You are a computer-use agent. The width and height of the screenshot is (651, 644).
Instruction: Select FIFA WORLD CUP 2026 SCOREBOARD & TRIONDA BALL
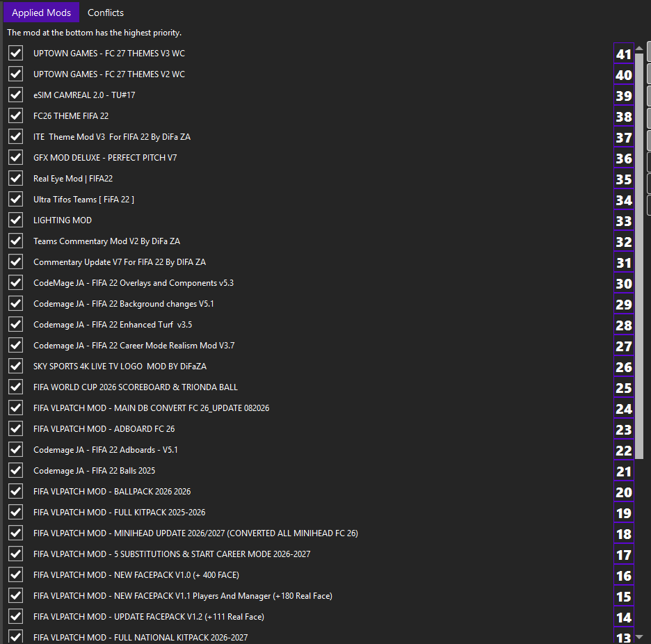pyautogui.click(x=136, y=387)
